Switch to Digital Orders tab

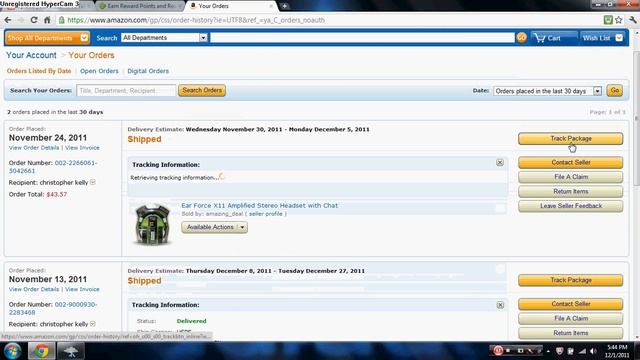[x=148, y=71]
